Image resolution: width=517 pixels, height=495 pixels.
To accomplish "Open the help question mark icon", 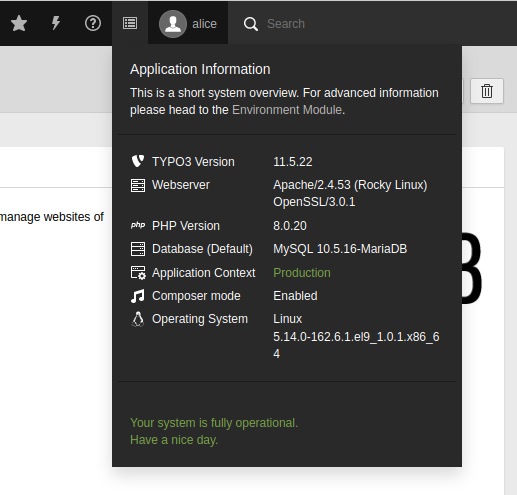I will (93, 23).
